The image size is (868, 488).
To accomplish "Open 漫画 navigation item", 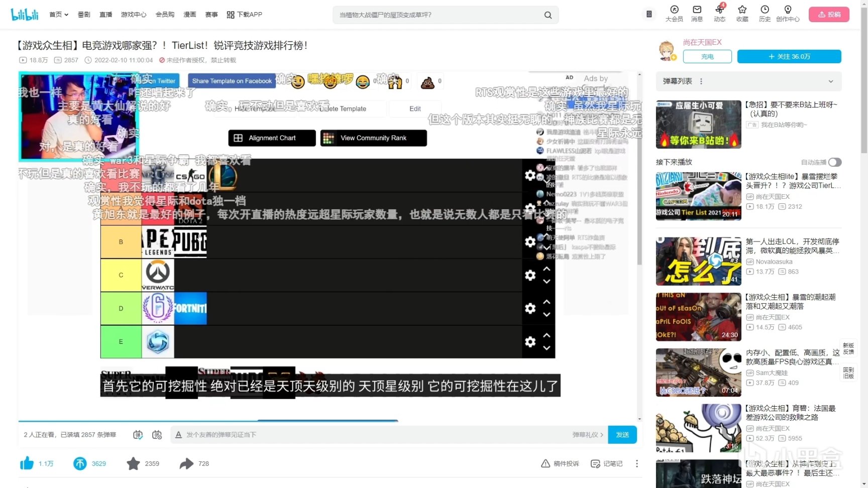I will click(x=189, y=15).
